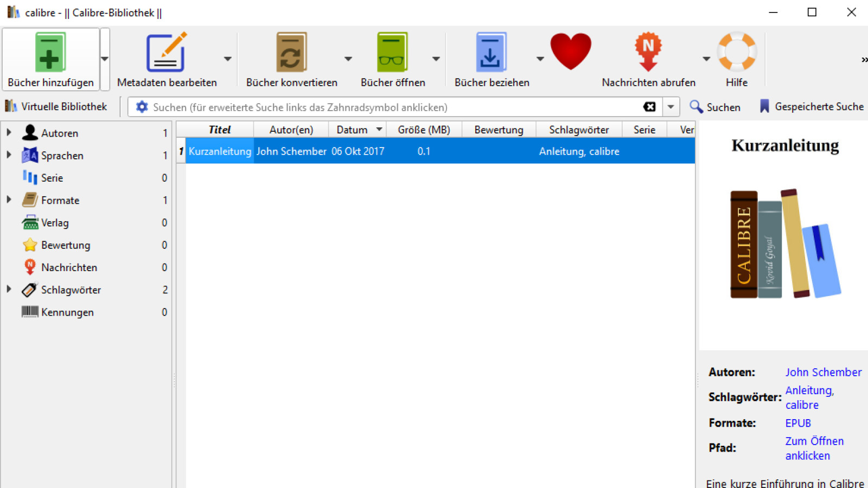Screen dimensions: 868x488
Task: Select Autoren in the tag browser
Action: (60, 133)
